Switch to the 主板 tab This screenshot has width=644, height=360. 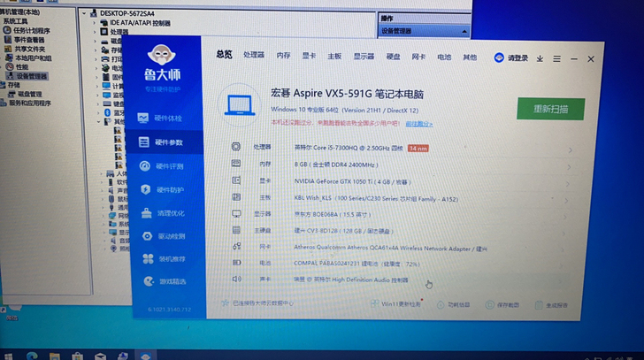coord(334,56)
